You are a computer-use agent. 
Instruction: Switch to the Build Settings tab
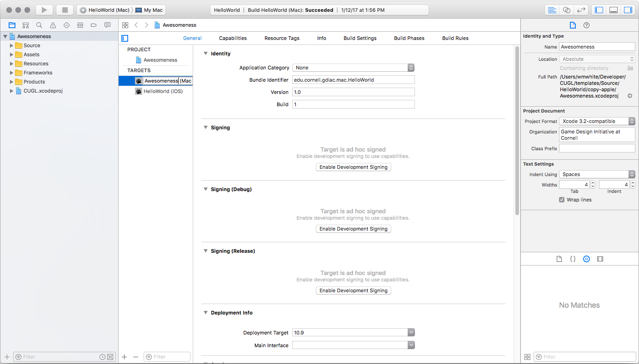[360, 38]
